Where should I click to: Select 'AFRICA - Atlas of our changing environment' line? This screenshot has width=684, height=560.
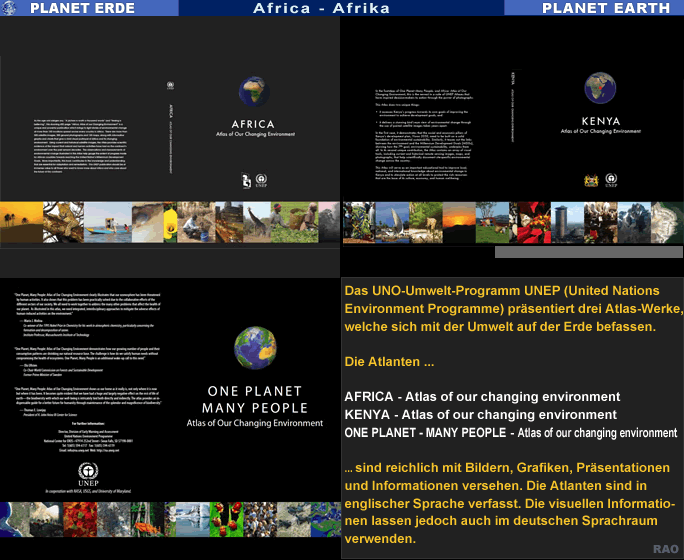click(x=482, y=396)
